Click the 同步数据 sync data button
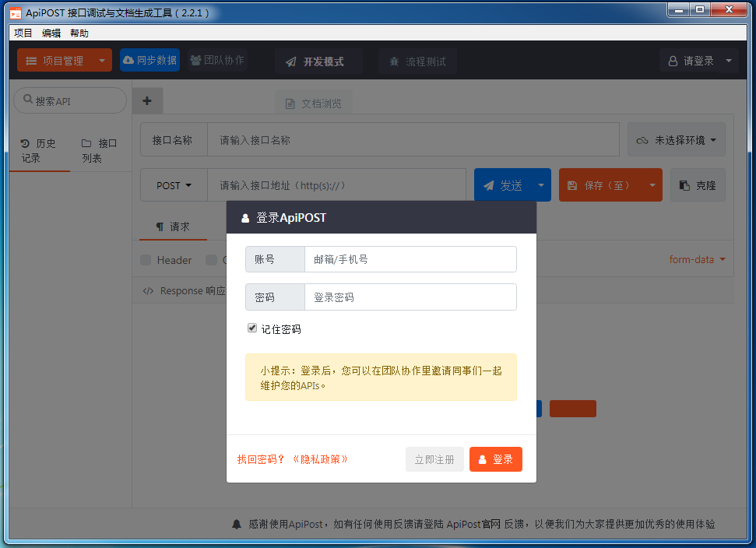The width and height of the screenshot is (756, 548). (150, 60)
